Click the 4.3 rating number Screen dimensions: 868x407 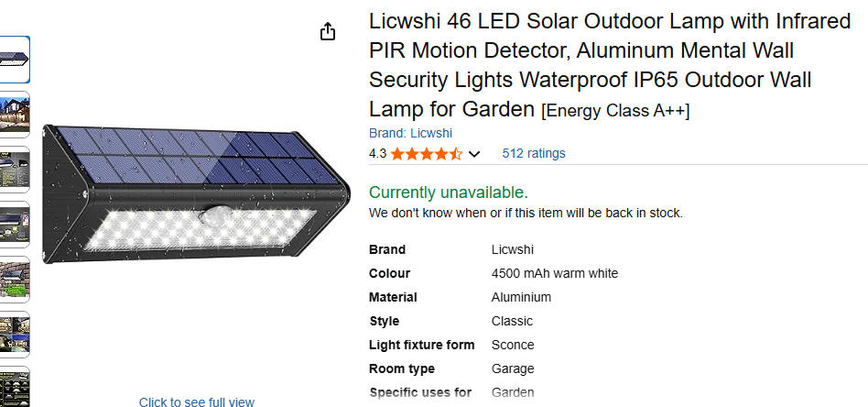[377, 154]
